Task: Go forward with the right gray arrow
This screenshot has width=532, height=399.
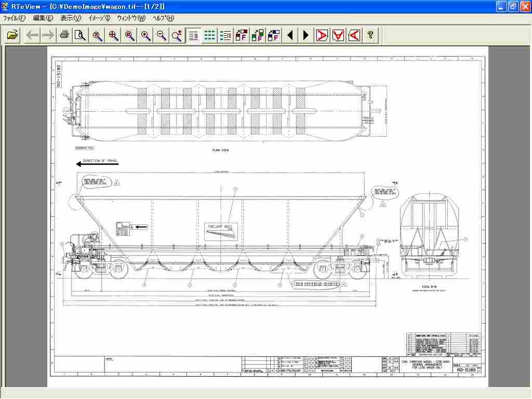Action: [48, 35]
